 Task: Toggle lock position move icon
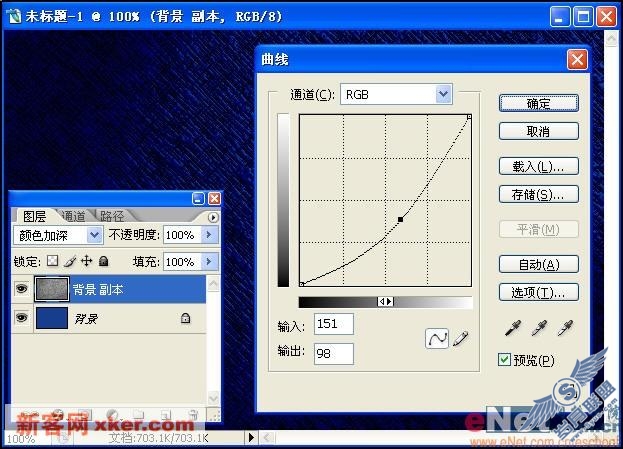click(86, 261)
